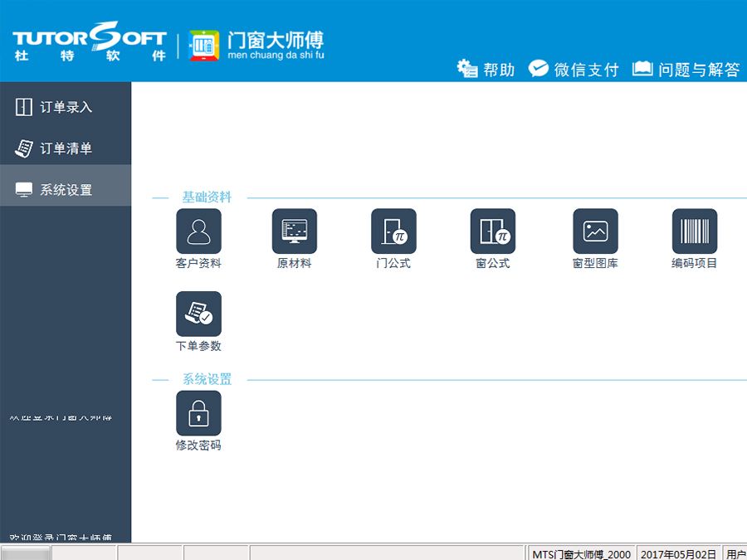The image size is (747, 560).
Task: Open 微信支付 WeChat pay
Action: click(x=574, y=70)
